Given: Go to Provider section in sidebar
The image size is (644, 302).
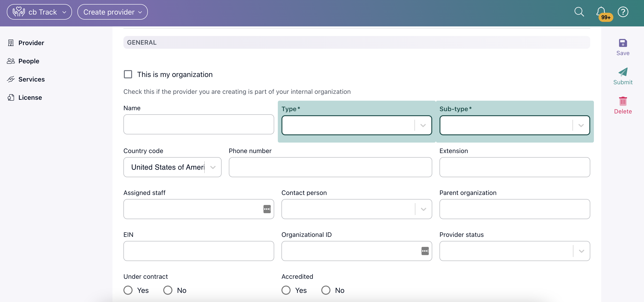Looking at the screenshot, I should tap(31, 43).
